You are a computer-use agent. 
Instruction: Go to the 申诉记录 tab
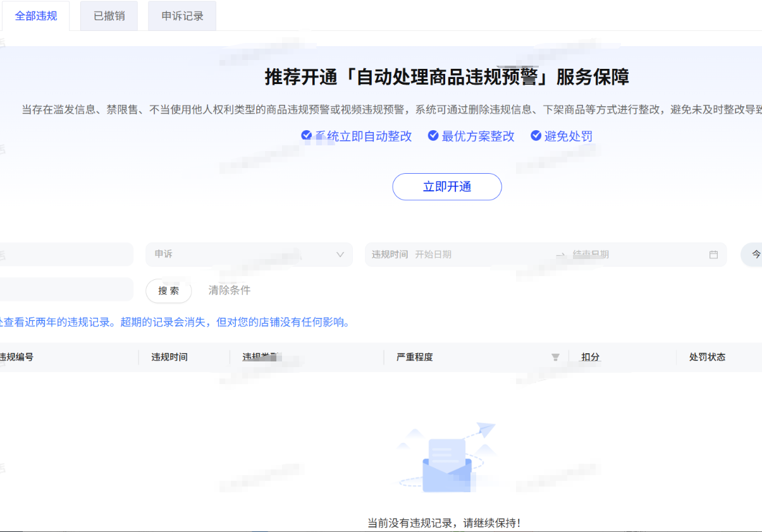coord(182,16)
